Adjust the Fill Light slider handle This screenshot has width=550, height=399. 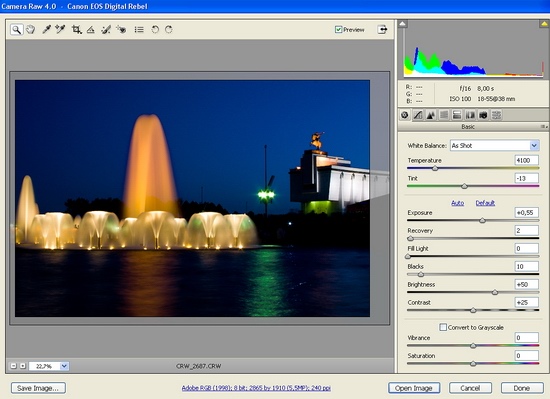(408, 256)
